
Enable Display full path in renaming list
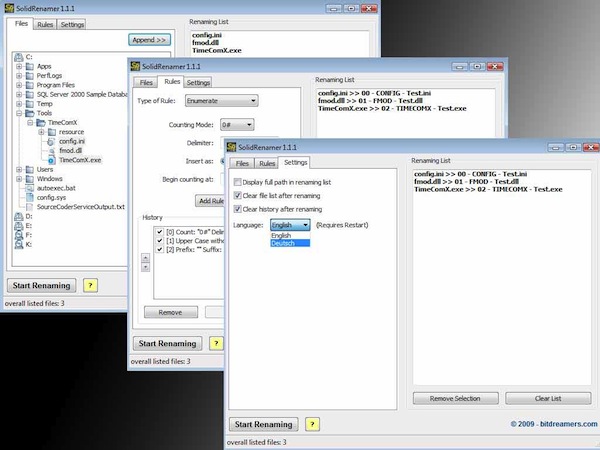237,182
